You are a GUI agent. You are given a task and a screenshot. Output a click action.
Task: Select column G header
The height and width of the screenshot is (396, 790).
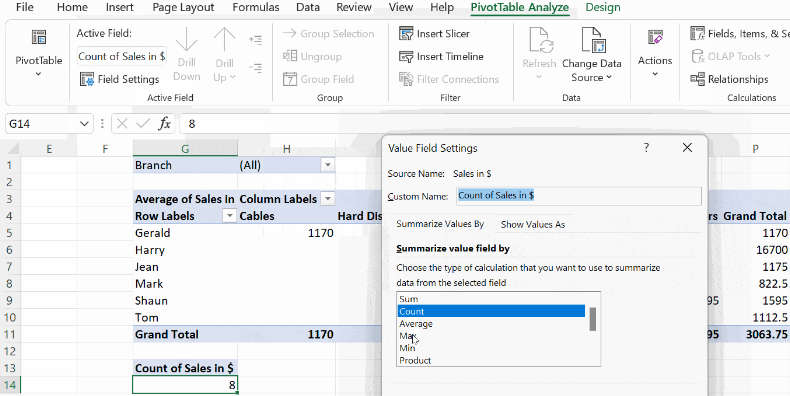(185, 148)
